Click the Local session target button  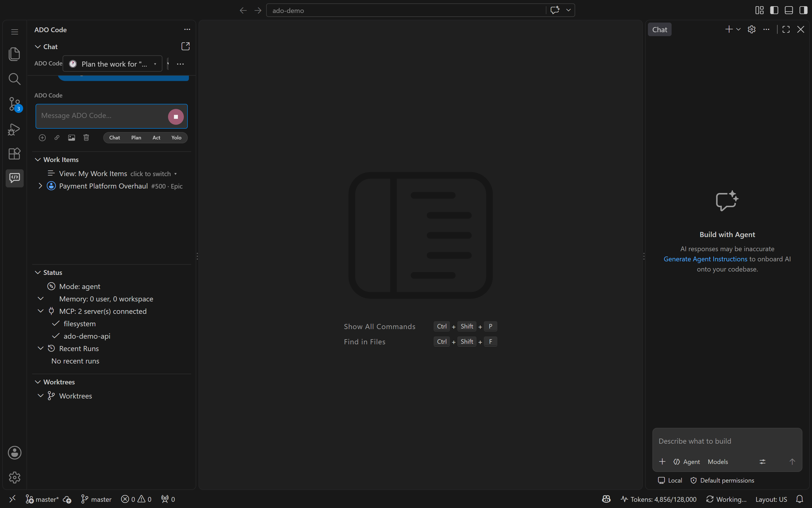(670, 480)
